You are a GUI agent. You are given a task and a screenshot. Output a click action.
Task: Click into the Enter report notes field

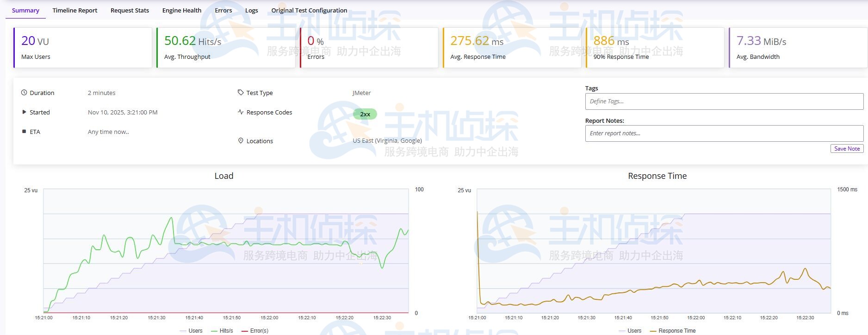724,133
